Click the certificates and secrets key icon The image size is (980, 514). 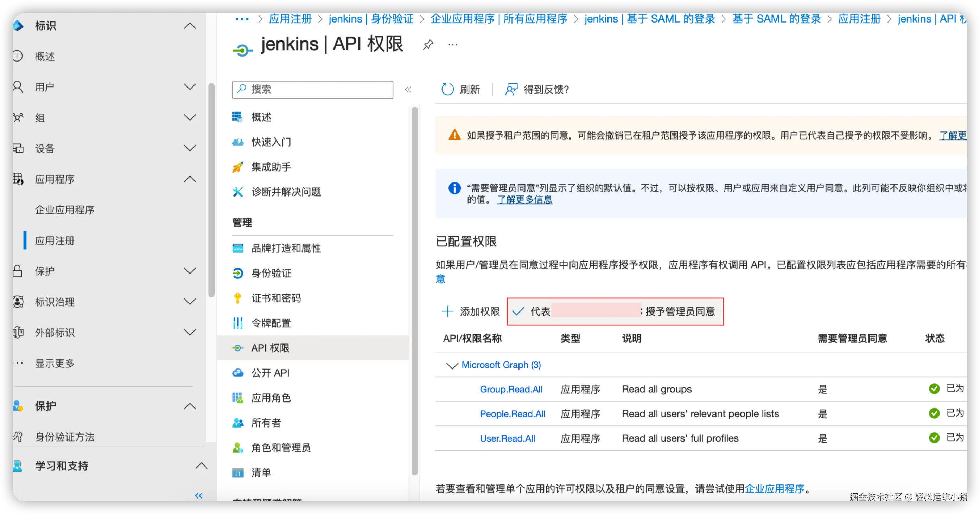click(238, 298)
